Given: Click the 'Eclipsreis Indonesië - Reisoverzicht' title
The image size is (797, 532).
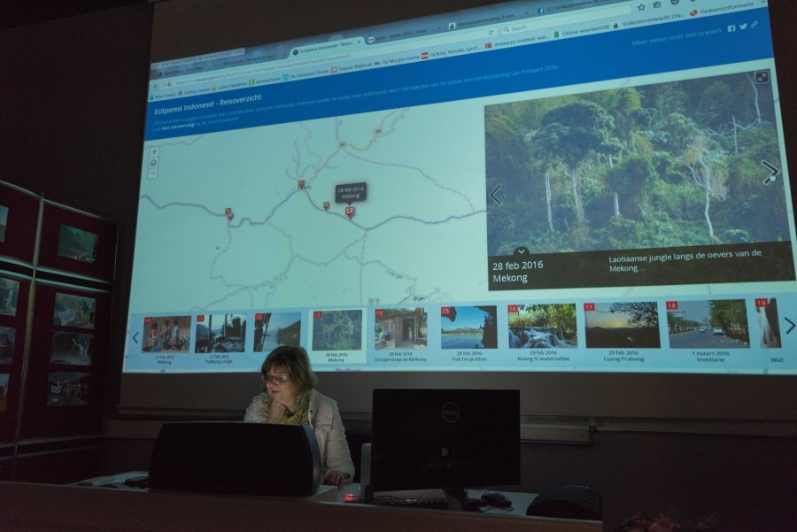Looking at the screenshot, I should click(207, 105).
